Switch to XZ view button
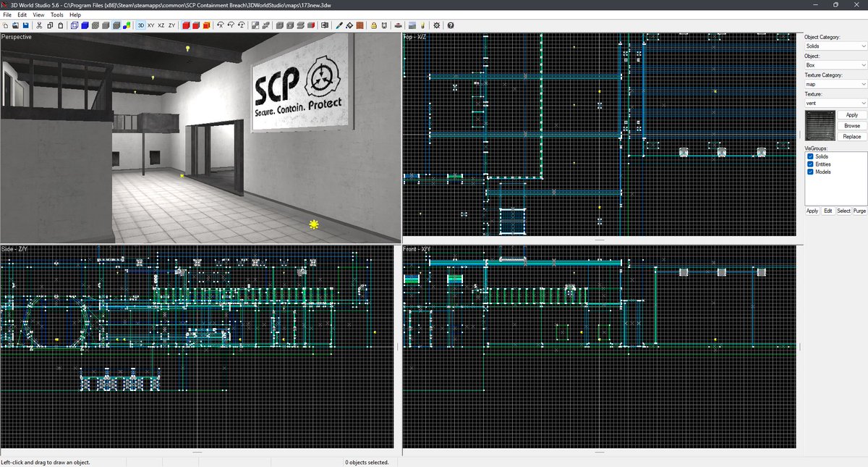 pos(161,25)
